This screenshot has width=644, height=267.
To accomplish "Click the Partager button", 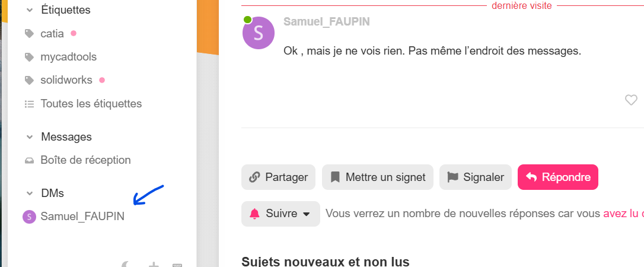I will tap(279, 177).
